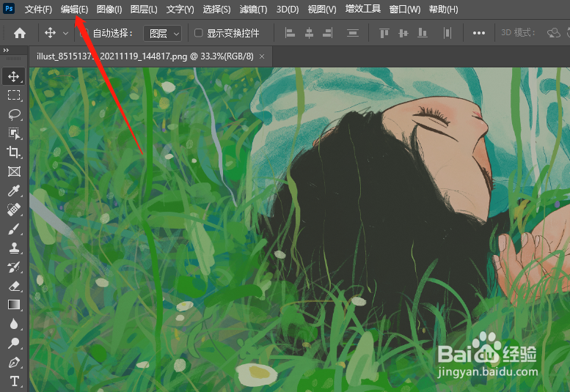Screen dimensions: 570x392
Task: Select the Clone Stamp tool
Action: (x=14, y=248)
